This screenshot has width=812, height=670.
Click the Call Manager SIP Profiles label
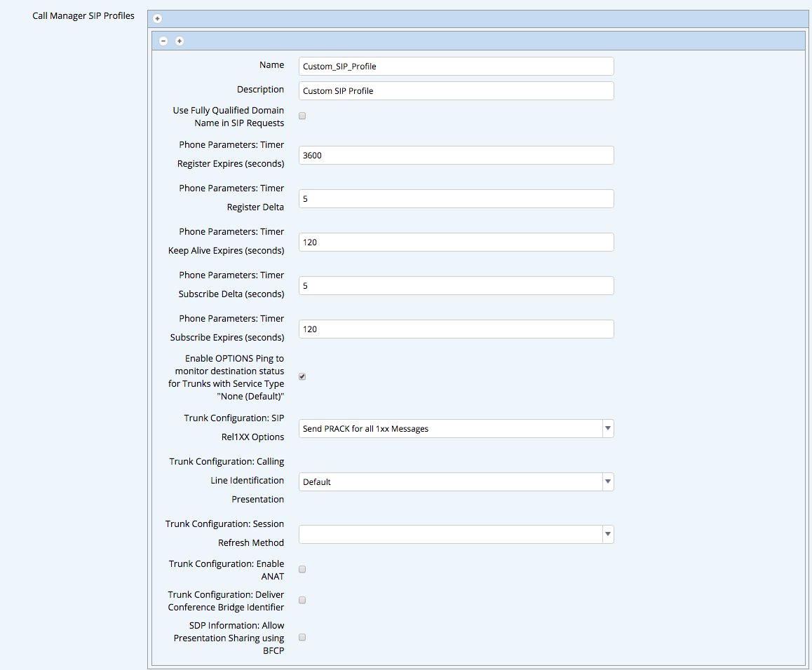(x=83, y=15)
